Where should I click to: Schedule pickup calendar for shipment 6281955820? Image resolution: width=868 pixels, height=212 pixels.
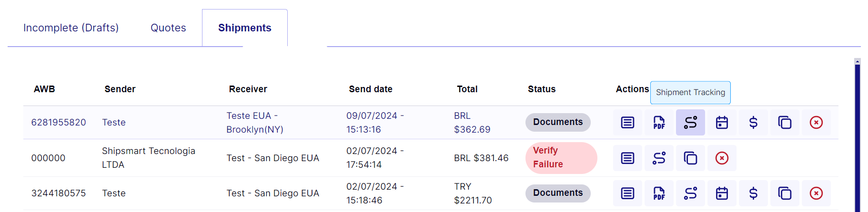722,123
